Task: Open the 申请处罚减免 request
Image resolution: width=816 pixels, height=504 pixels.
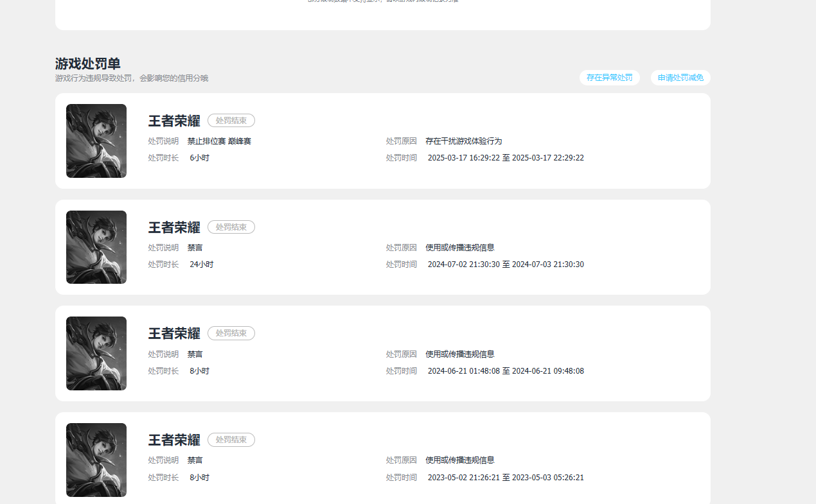Action: click(680, 78)
